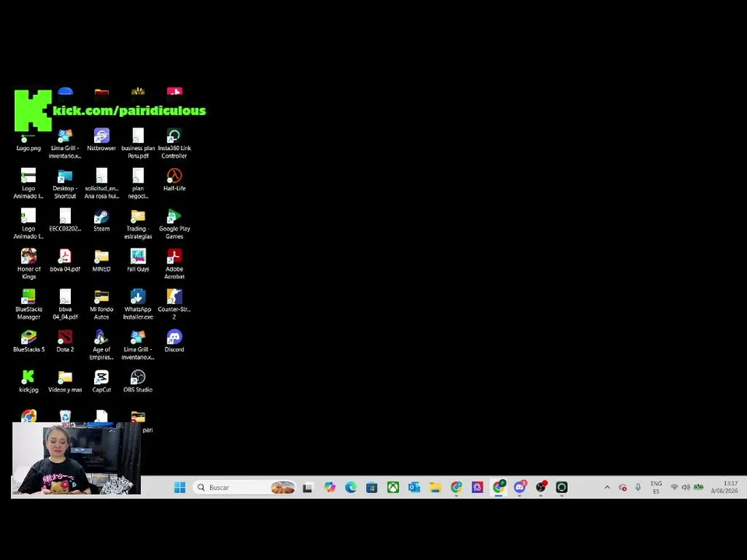
Task: Open the clock and date showing 13:17
Action: 725,487
